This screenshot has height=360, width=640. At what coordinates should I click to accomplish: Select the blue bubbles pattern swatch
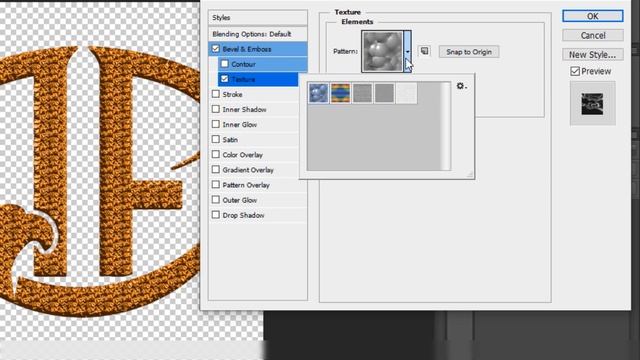pos(318,93)
